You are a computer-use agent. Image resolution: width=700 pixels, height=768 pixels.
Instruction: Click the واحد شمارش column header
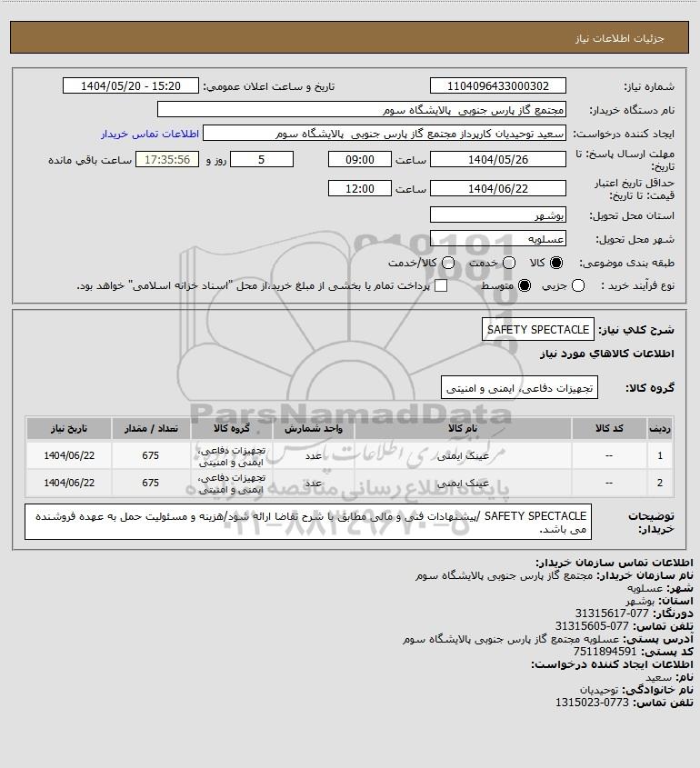tap(313, 429)
